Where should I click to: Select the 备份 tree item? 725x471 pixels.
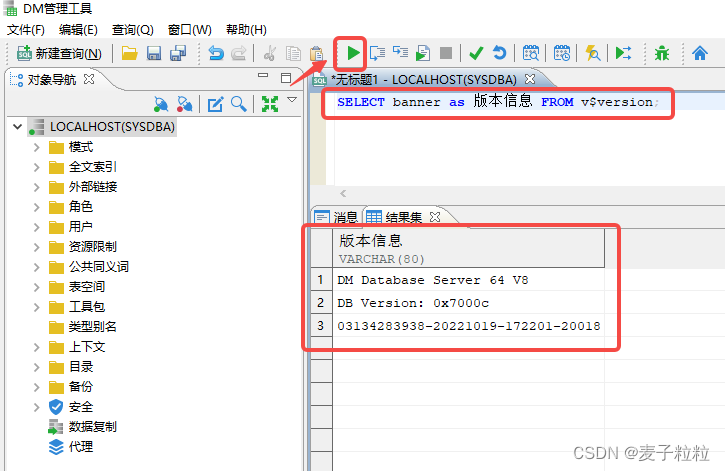click(71, 387)
